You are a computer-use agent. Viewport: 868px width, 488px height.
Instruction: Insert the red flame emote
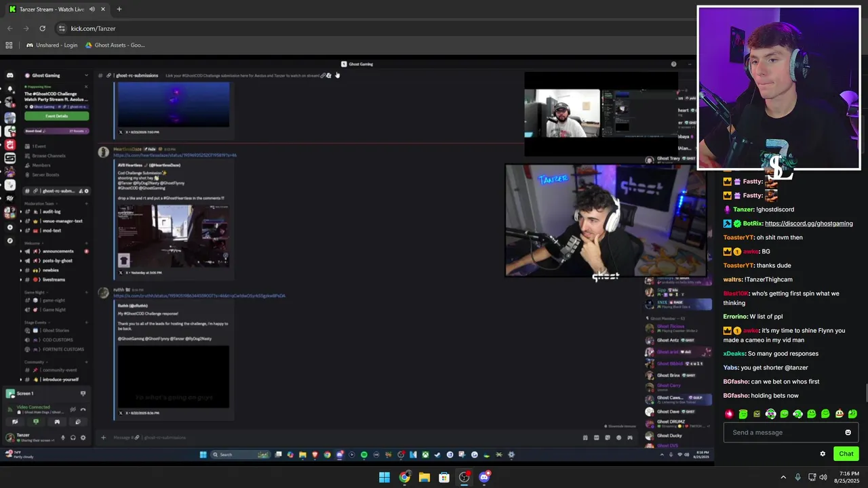tap(730, 413)
